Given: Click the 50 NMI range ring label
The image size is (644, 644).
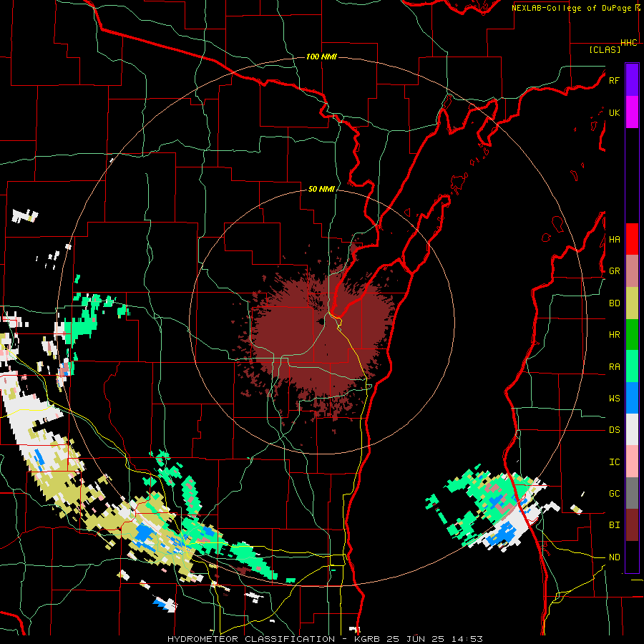Looking at the screenshot, I should coord(321,189).
